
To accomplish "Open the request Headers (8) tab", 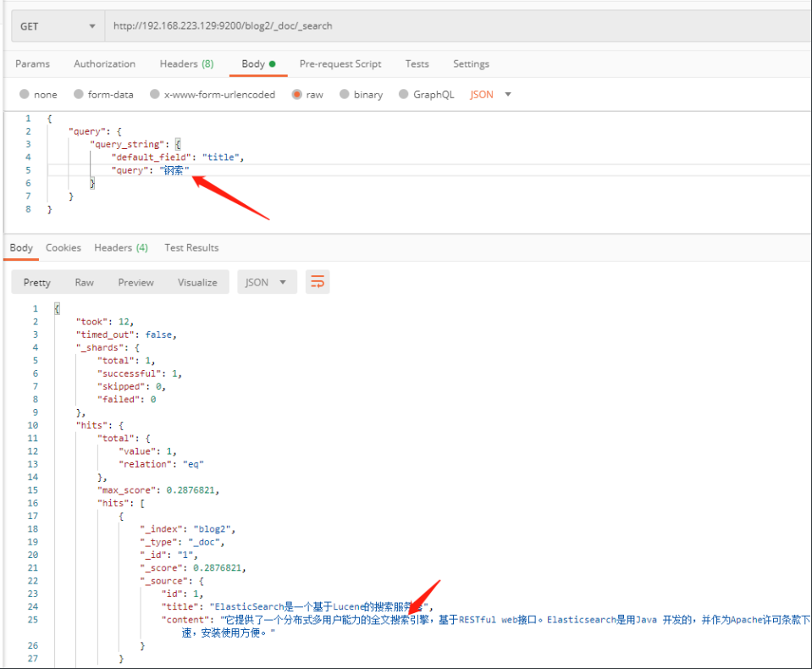I will [186, 64].
